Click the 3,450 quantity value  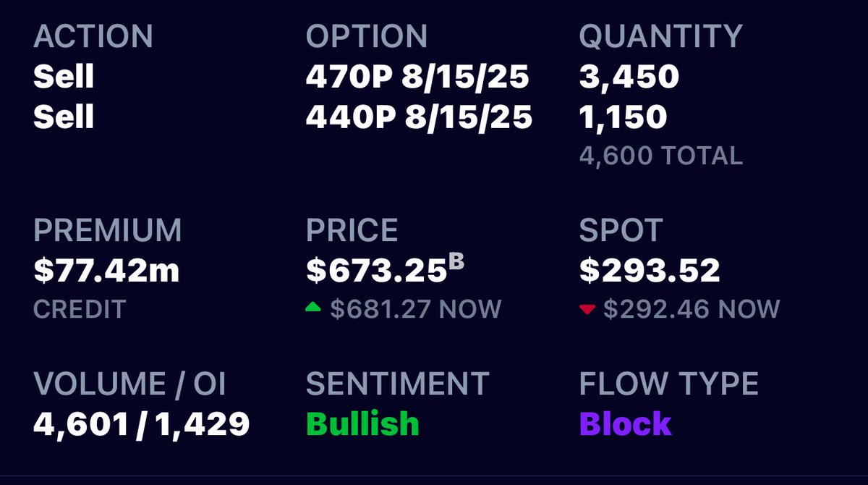629,77
